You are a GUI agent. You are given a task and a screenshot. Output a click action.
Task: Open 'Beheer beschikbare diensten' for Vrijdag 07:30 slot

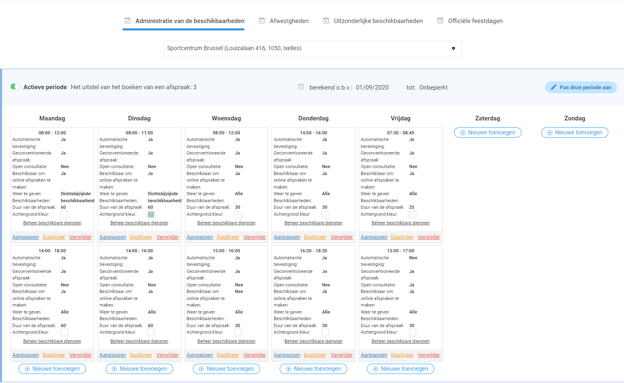point(401,223)
